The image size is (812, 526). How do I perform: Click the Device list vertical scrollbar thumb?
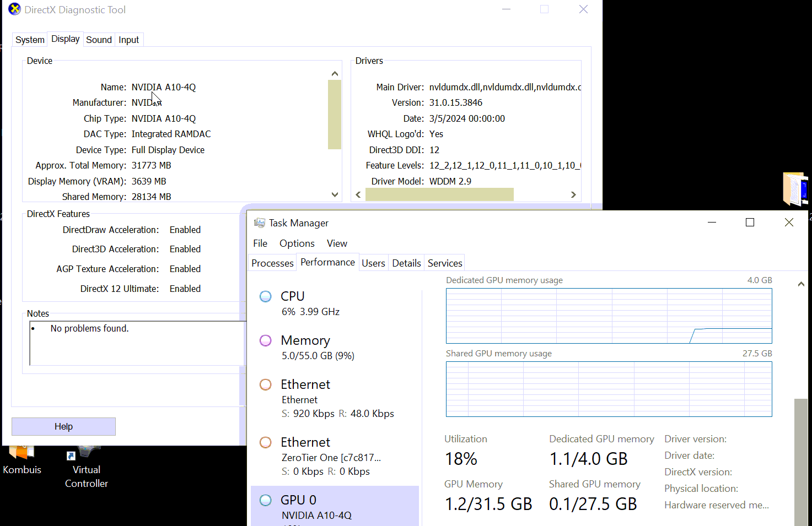click(335, 115)
